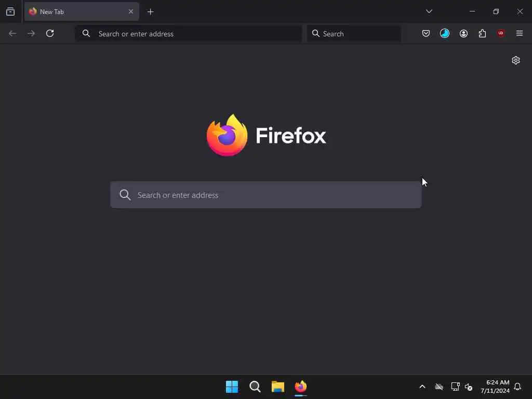532x399 pixels.
Task: Click magnifier icon in Search box
Action: pos(315,33)
